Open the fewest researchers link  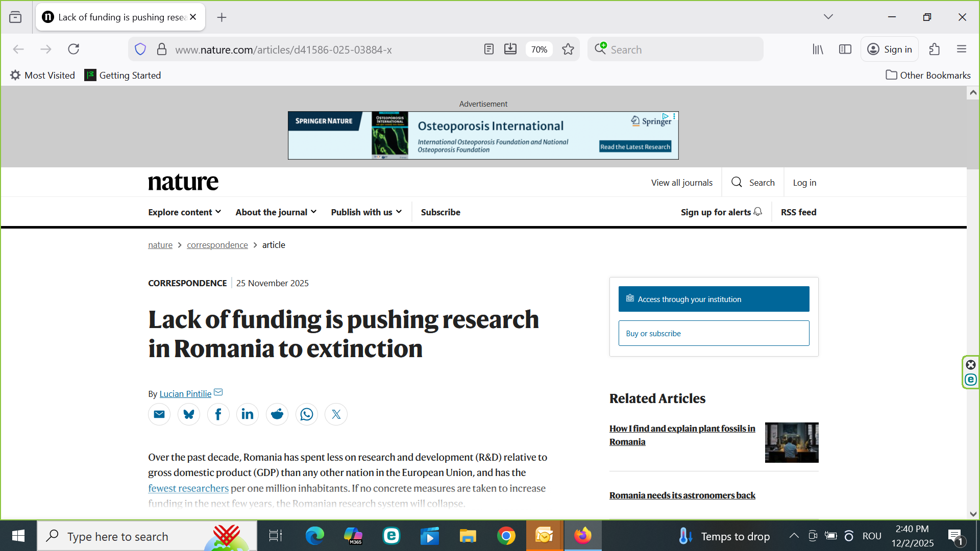click(188, 488)
